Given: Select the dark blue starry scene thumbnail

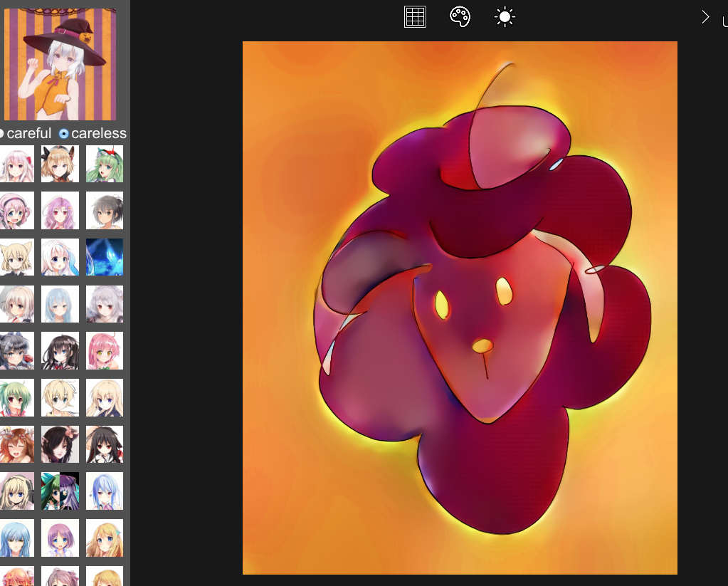Looking at the screenshot, I should coord(105,257).
